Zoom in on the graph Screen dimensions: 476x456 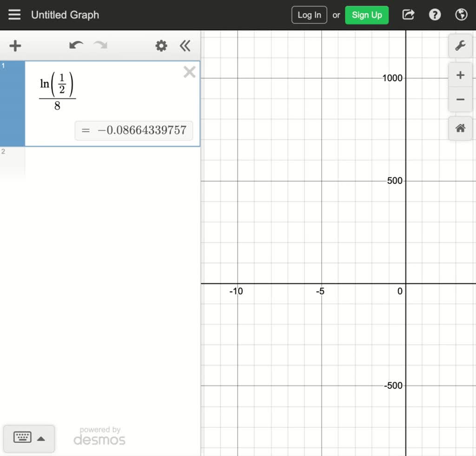click(460, 75)
